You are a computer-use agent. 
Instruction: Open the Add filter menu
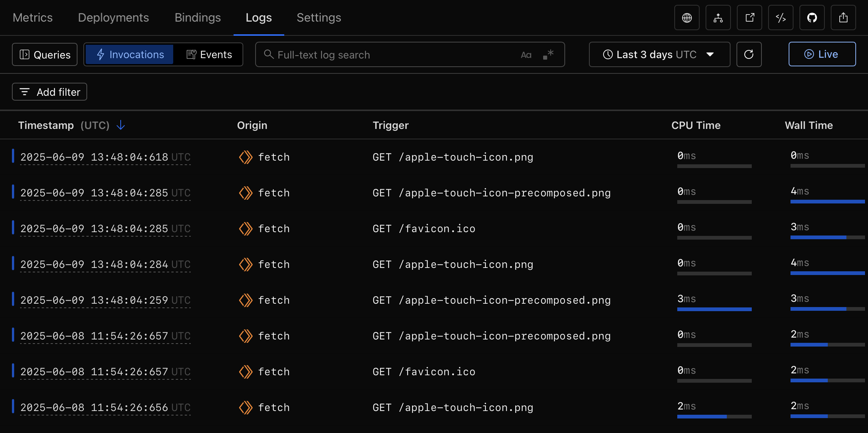(50, 92)
